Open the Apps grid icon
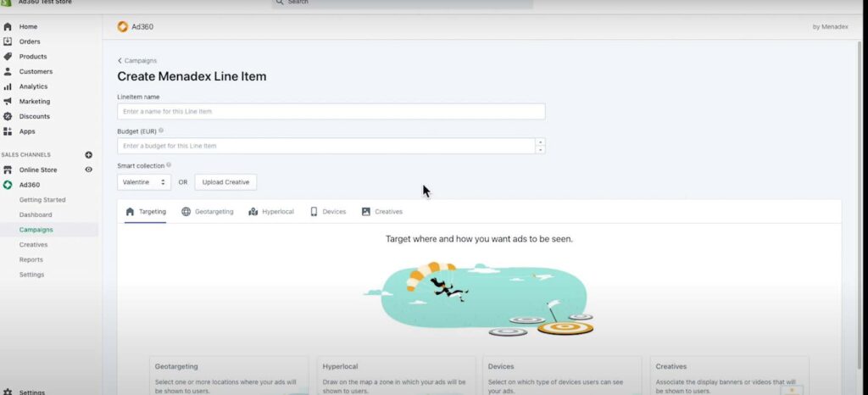 tap(7, 131)
